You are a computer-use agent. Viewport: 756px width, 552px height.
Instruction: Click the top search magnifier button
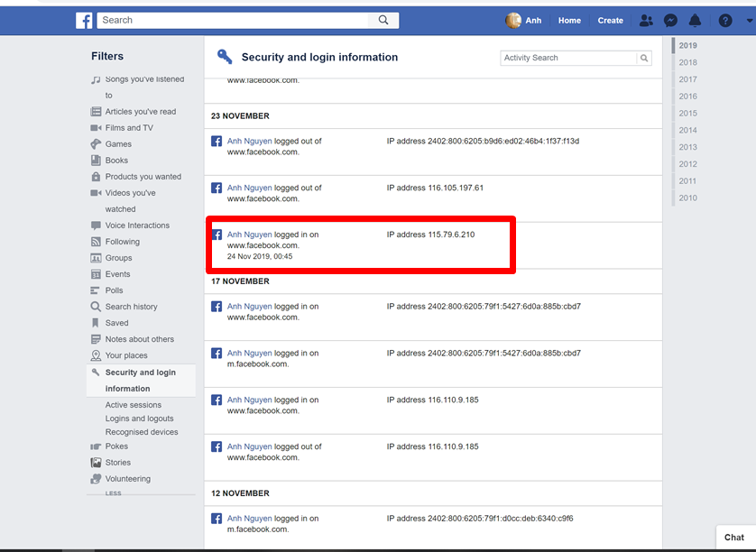[383, 20]
